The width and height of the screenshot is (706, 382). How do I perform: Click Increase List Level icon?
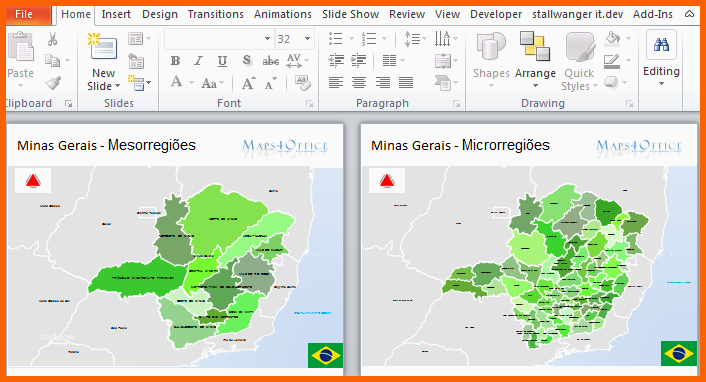359,60
